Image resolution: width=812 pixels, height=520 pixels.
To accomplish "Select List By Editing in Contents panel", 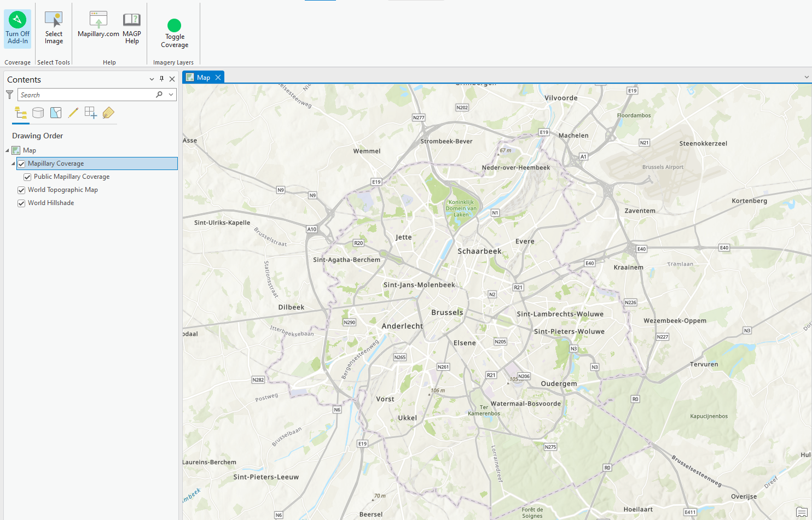I will pyautogui.click(x=73, y=113).
